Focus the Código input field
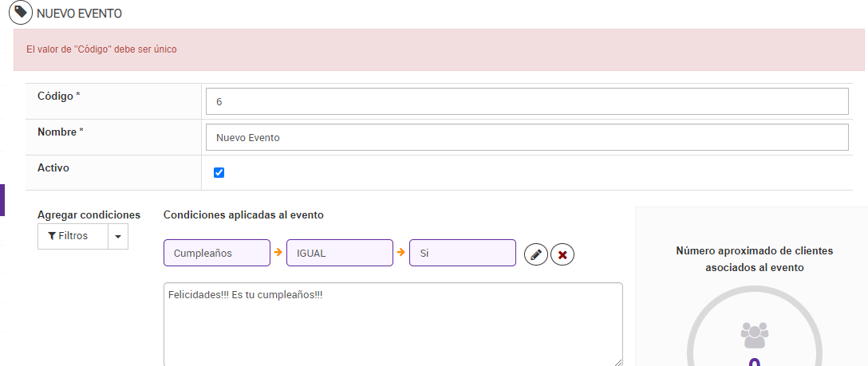Viewport: 868px width, 366px height. click(x=527, y=101)
